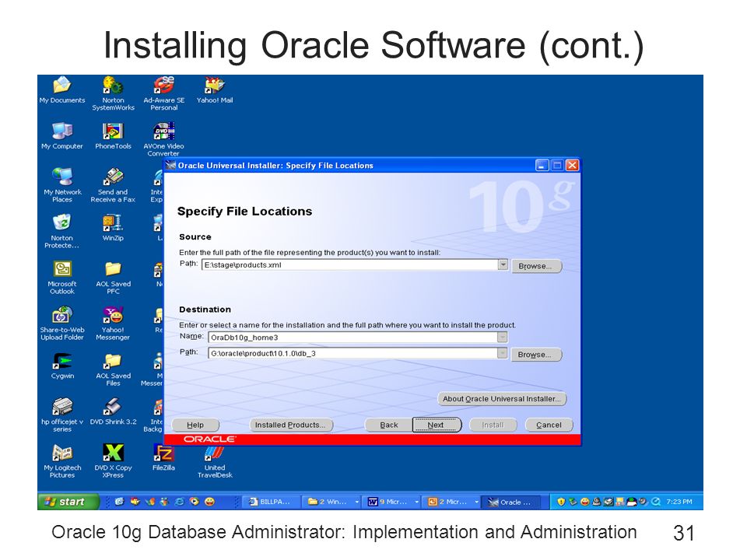Open My Logitech Pictures icon

tap(62, 461)
